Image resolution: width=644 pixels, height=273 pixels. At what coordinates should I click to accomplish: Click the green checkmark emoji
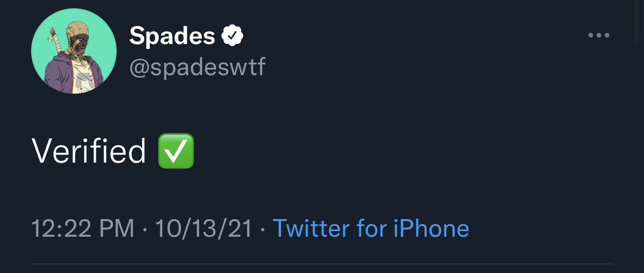click(x=176, y=151)
